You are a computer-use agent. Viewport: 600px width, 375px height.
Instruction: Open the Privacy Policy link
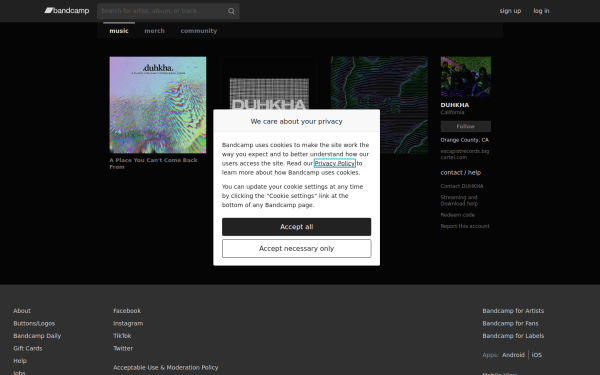(x=335, y=163)
